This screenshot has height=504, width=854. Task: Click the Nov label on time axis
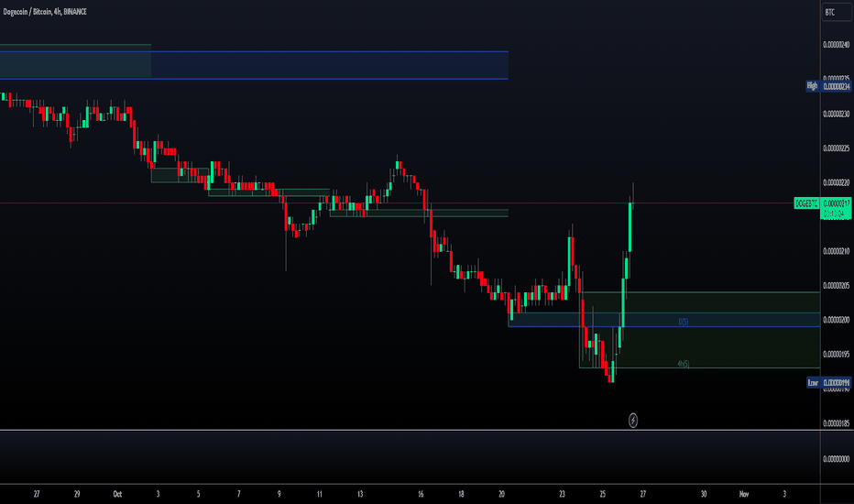click(743, 494)
